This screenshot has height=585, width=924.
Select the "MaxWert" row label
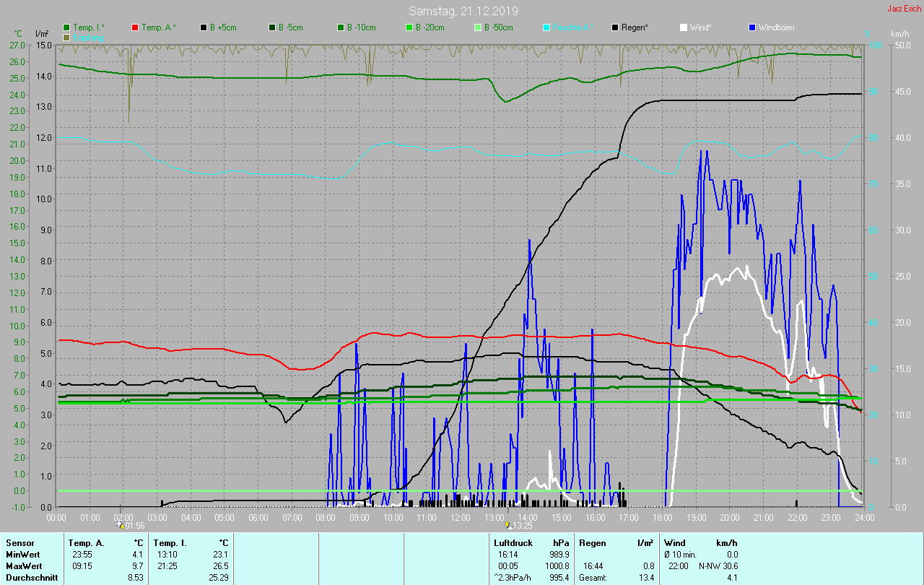click(x=24, y=566)
